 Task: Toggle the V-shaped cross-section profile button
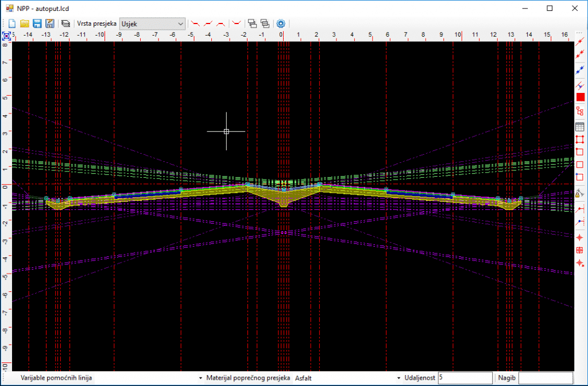tap(236, 24)
